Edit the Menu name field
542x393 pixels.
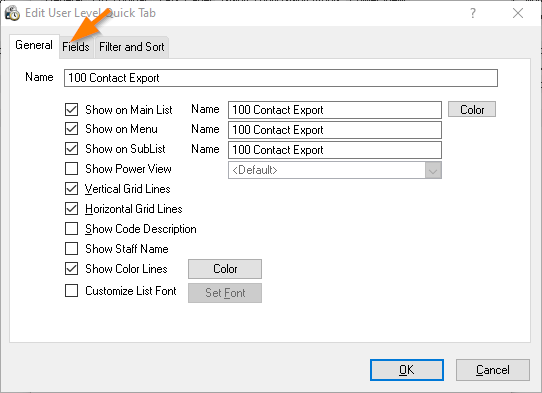click(x=335, y=130)
